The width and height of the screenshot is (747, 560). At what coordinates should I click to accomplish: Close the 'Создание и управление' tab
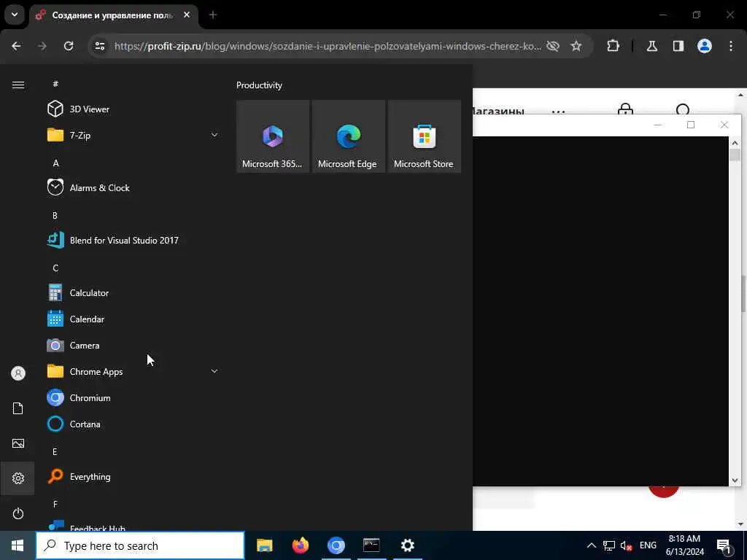click(187, 15)
